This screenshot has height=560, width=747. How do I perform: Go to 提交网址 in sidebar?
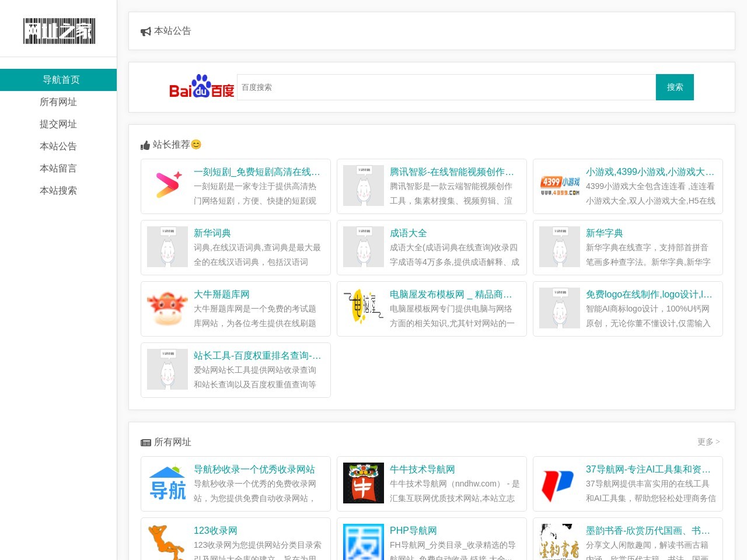tap(58, 124)
